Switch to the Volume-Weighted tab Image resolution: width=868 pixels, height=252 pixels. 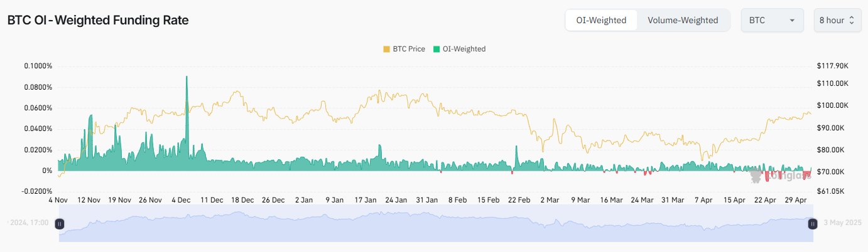[683, 20]
